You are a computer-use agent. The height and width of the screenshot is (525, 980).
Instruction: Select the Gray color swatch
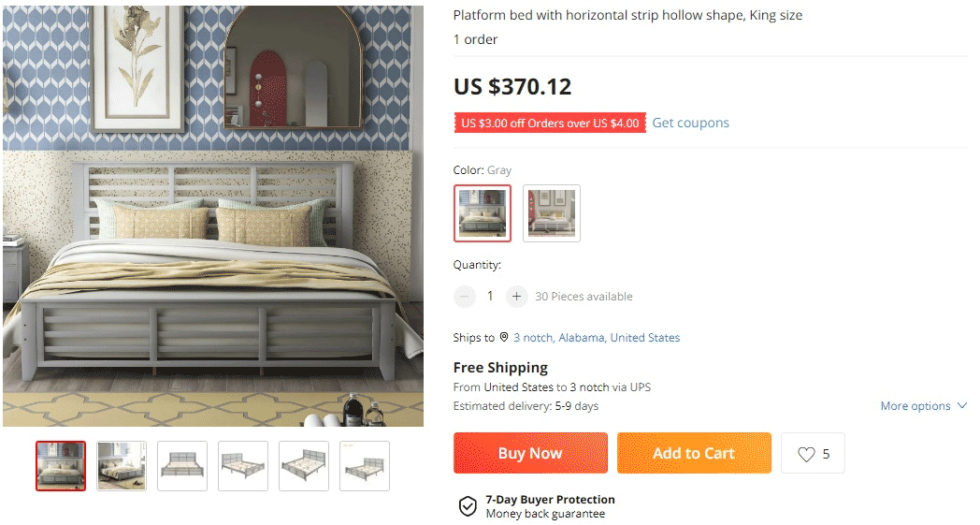(x=483, y=213)
